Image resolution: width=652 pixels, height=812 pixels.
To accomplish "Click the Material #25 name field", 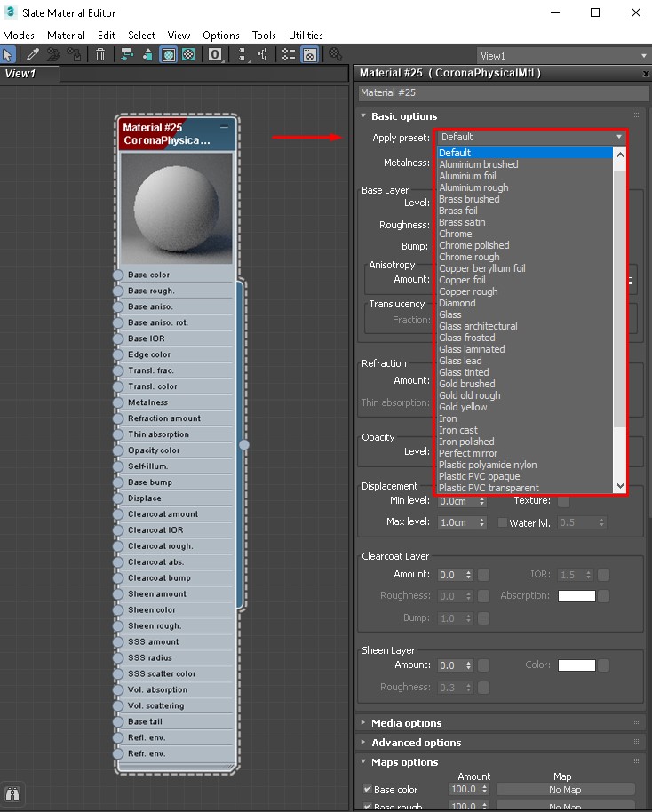I will pyautogui.click(x=504, y=92).
